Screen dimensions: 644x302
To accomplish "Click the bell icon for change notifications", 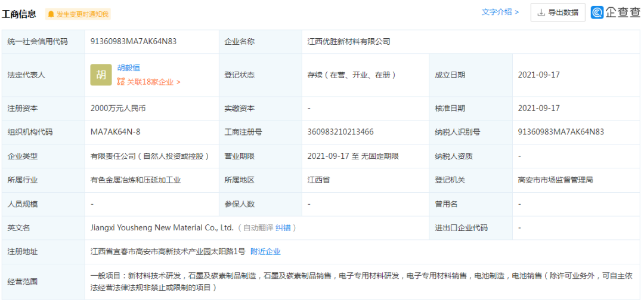I will click(51, 14).
